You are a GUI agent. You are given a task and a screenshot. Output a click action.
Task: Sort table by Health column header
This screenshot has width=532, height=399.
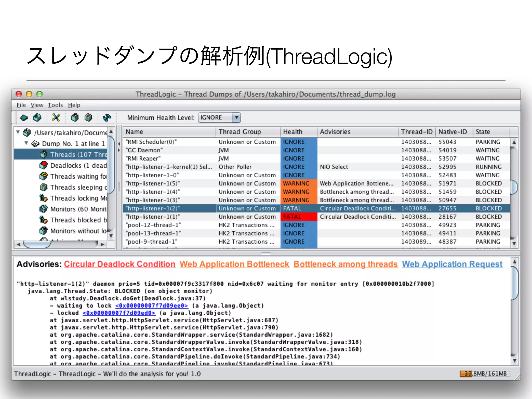point(299,132)
